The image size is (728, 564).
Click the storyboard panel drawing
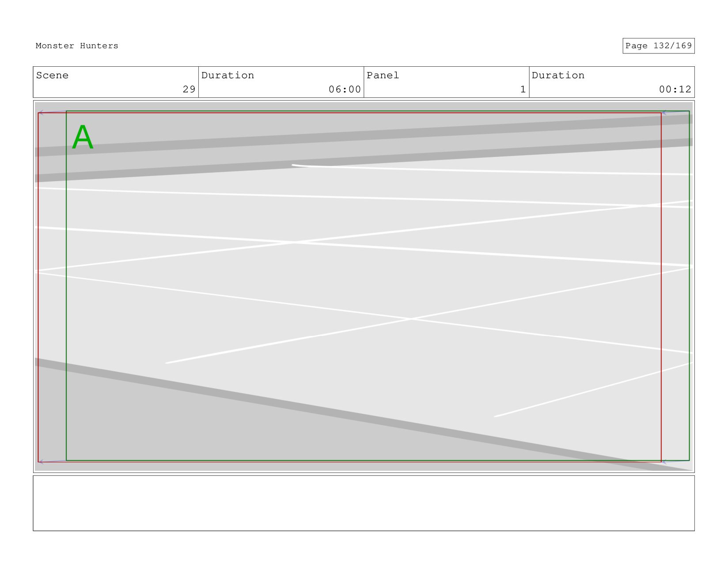[x=364, y=286]
